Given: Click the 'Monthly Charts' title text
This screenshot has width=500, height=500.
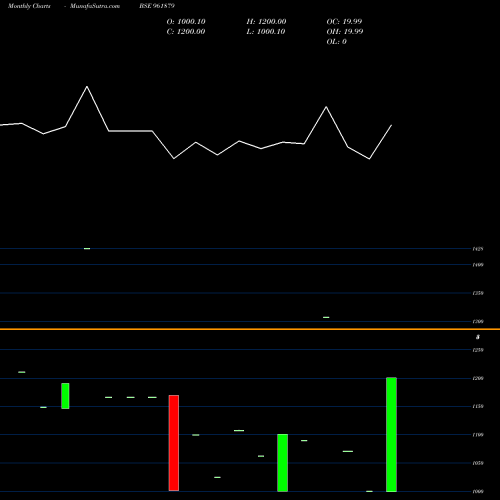Looking at the screenshot, I should (29, 6).
